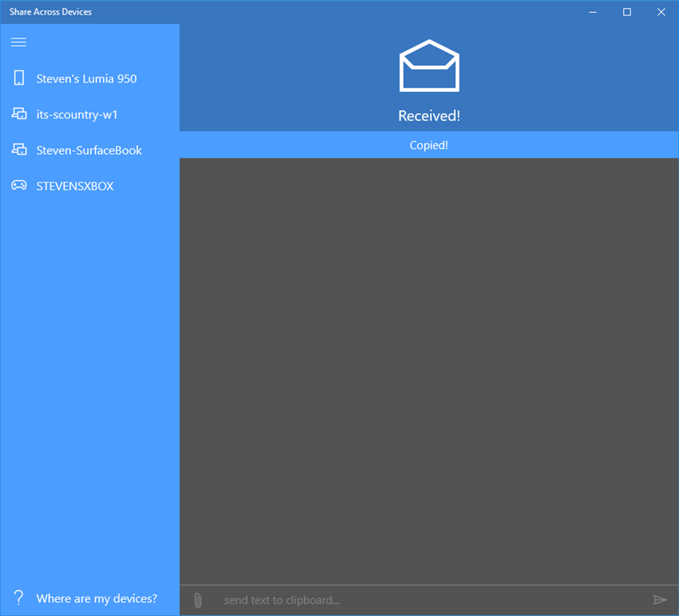
Task: Click the dark message history area
Action: pyautogui.click(x=429, y=370)
